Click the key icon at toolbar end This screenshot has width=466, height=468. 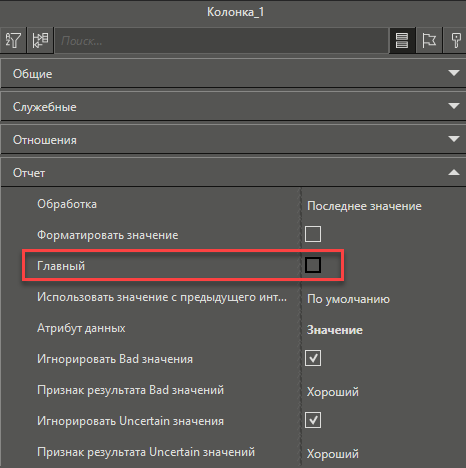455,41
